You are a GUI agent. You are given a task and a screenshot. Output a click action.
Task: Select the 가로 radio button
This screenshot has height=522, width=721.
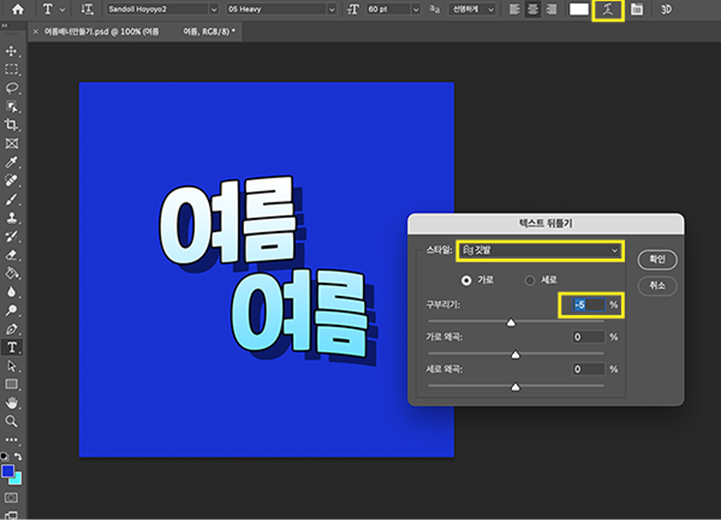pos(466,280)
